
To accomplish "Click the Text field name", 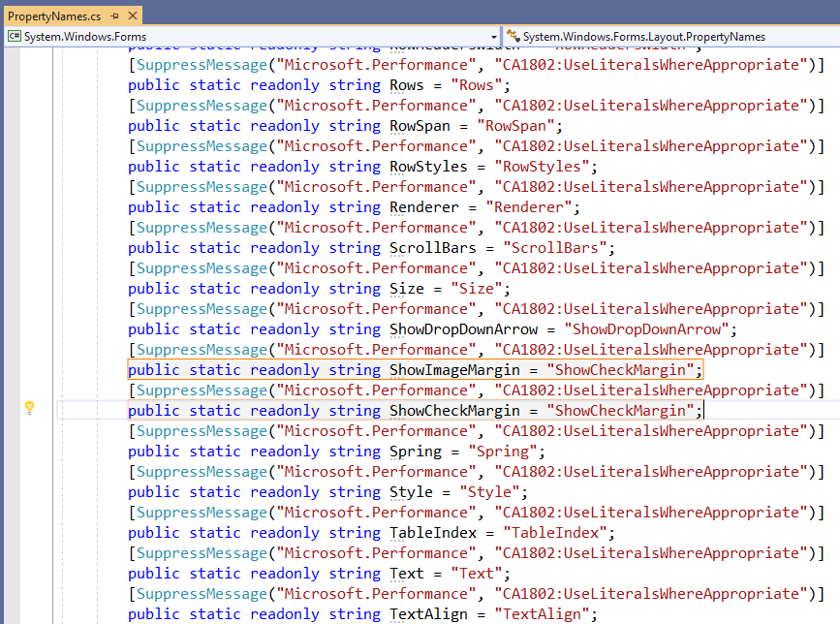I will pos(406,573).
